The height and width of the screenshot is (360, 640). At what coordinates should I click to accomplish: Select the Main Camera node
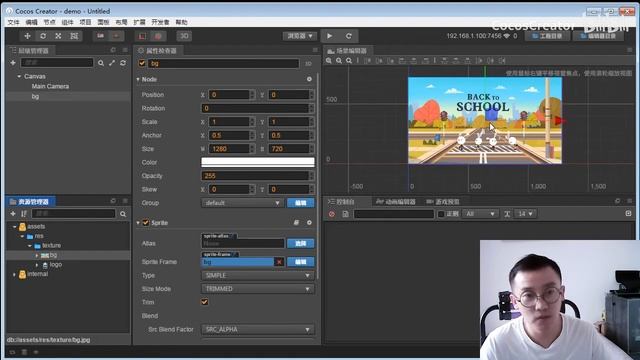50,87
